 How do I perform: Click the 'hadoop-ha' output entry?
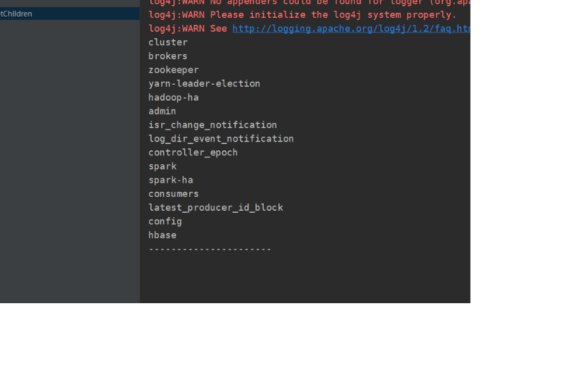click(173, 97)
